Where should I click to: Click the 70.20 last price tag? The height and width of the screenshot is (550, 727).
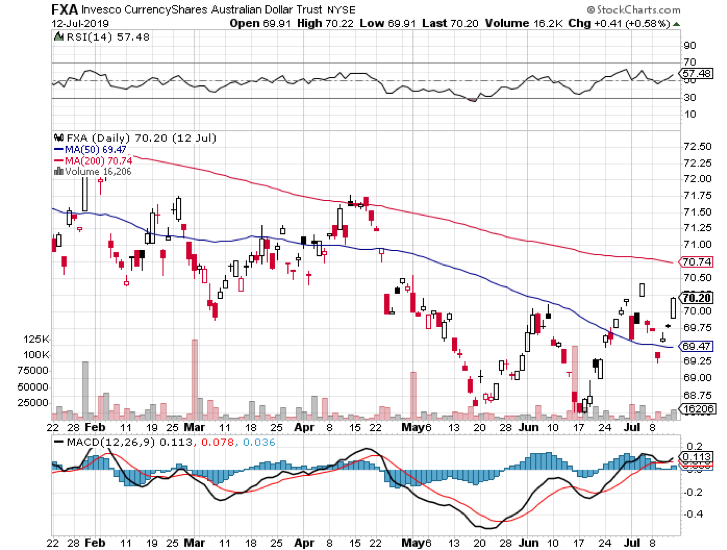click(x=696, y=298)
